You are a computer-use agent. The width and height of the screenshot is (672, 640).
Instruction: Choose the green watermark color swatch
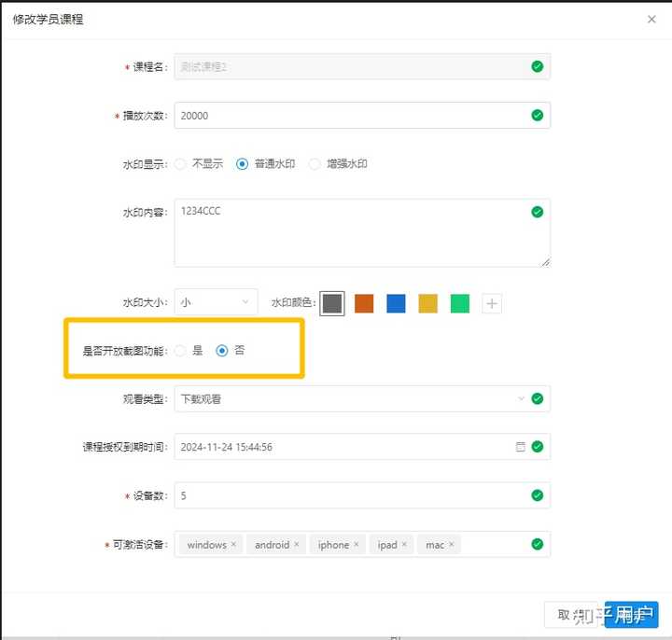pos(460,303)
